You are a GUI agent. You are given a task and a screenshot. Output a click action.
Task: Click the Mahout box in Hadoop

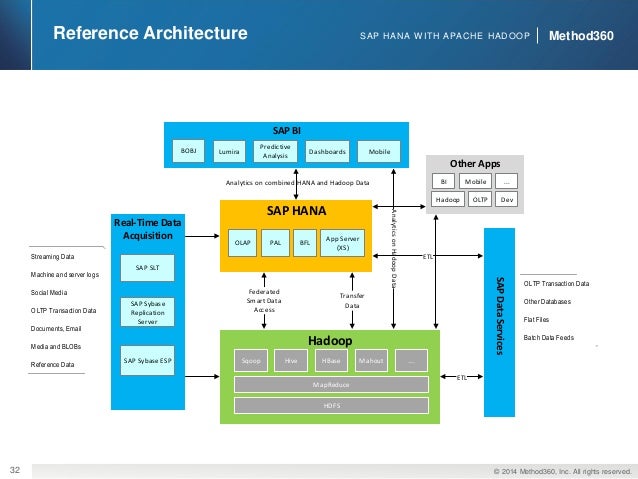[371, 361]
